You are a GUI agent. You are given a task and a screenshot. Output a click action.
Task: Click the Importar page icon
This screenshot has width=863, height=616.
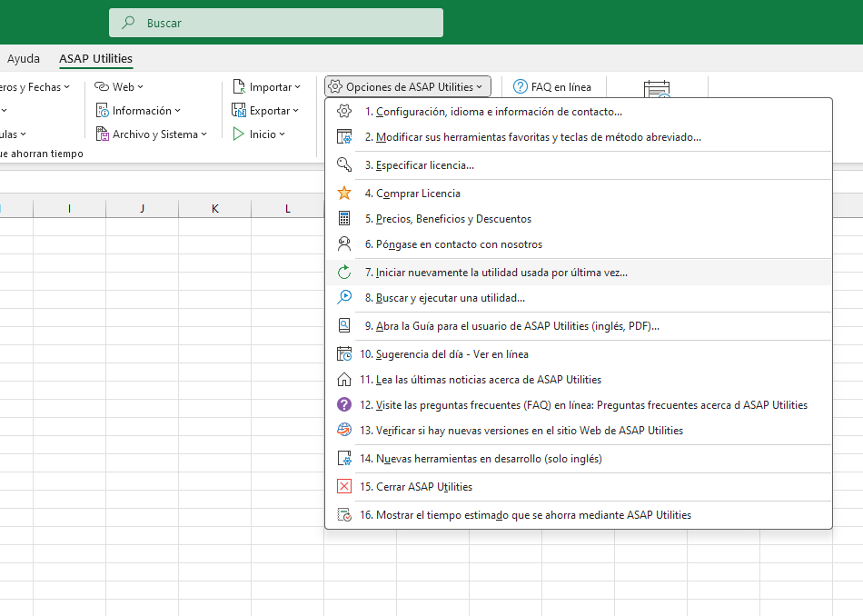point(239,86)
